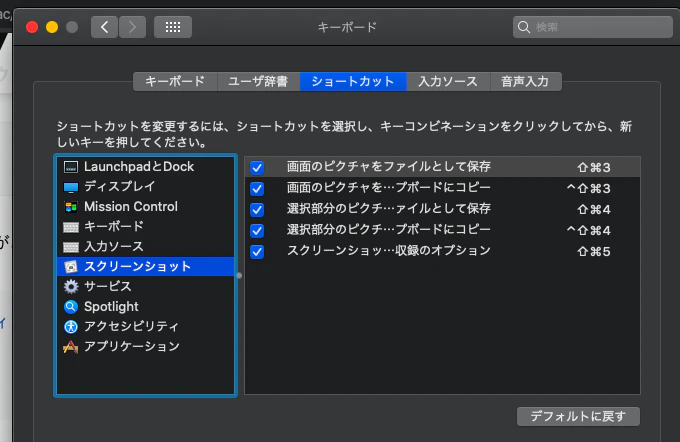Viewport: 680px width, 442px height.
Task: Select ディスプレイ in the category list
Action: (145, 187)
